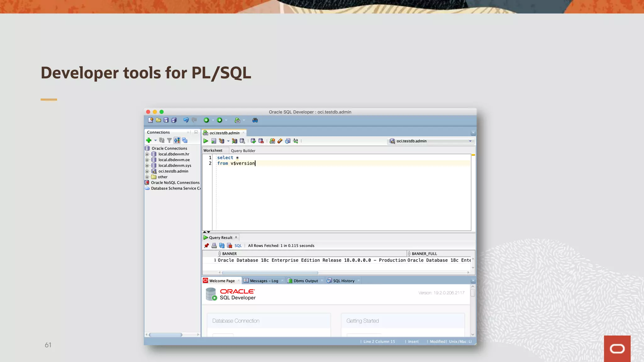Click the New file icon in main toolbar

151,120
